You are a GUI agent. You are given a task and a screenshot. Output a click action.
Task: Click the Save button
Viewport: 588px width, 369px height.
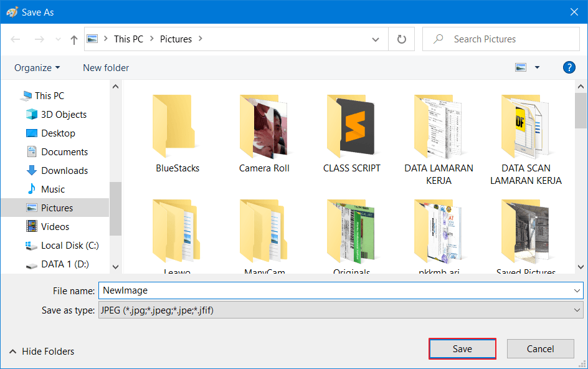(x=462, y=349)
